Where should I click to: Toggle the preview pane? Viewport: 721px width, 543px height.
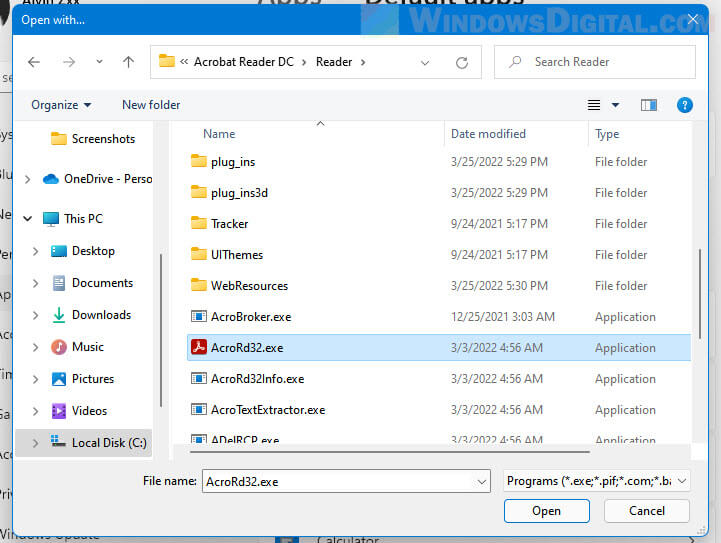pyautogui.click(x=649, y=105)
